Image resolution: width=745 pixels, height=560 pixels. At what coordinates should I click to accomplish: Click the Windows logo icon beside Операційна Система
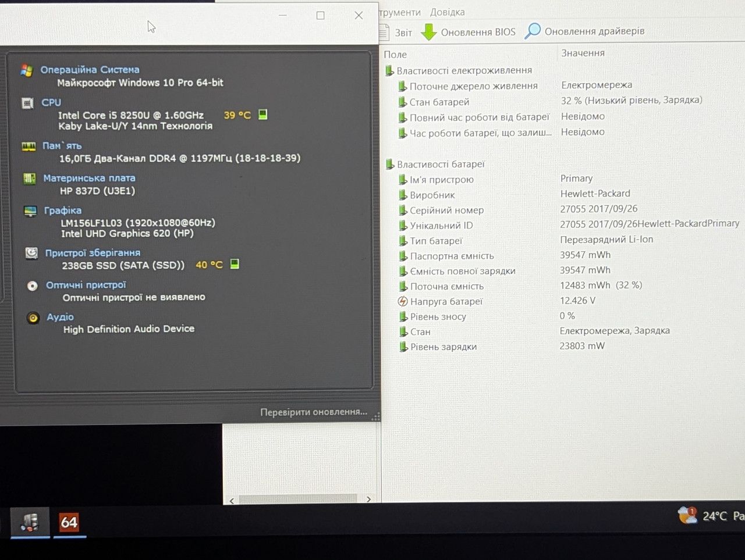[x=26, y=70]
